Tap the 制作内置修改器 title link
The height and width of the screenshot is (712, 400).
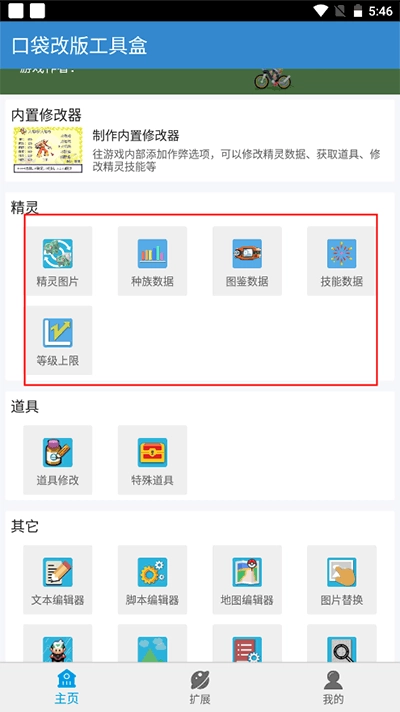click(x=136, y=135)
